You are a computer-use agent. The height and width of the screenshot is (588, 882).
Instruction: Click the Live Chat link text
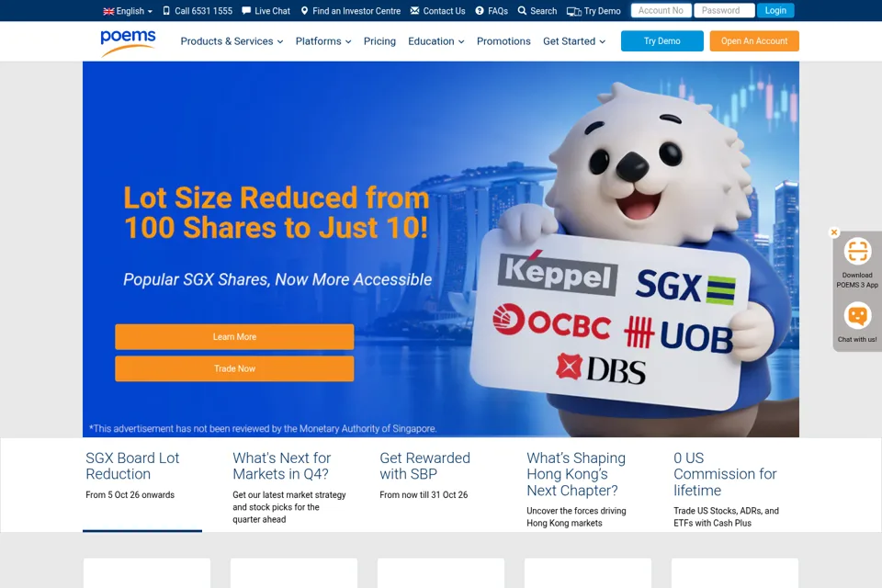[x=272, y=11]
